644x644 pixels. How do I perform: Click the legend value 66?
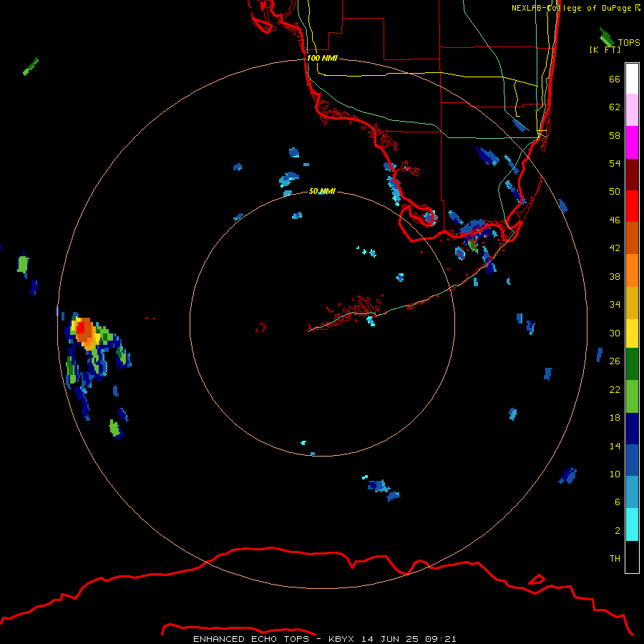pyautogui.click(x=615, y=79)
